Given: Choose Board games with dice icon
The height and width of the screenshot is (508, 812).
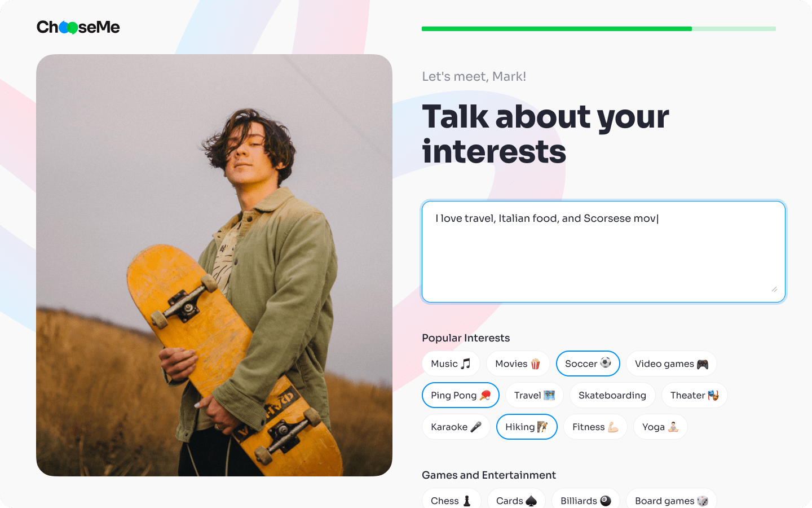Looking at the screenshot, I should pos(671,501).
